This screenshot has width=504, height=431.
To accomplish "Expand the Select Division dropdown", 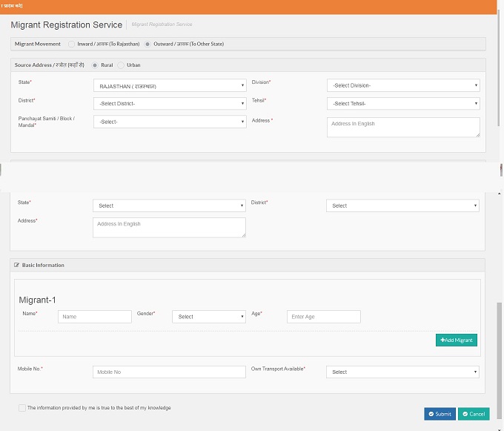I will (x=402, y=85).
